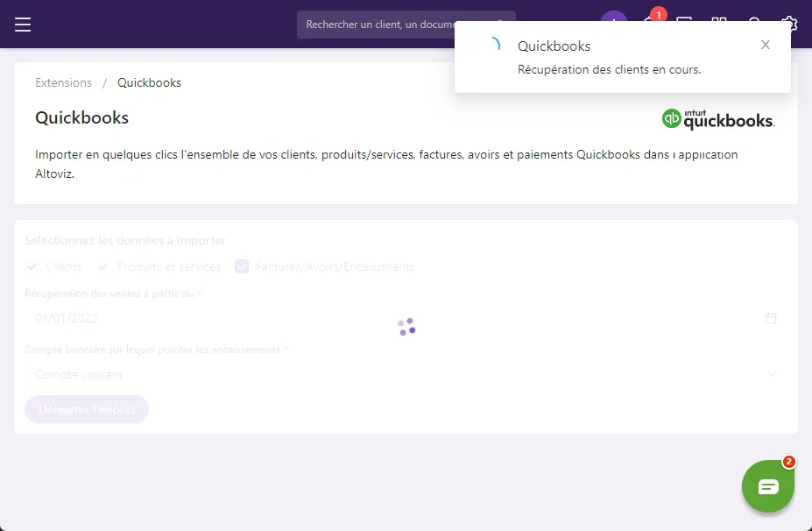The image size is (812, 531).
Task: Select the Quickbooks breadcrumb item
Action: point(149,83)
